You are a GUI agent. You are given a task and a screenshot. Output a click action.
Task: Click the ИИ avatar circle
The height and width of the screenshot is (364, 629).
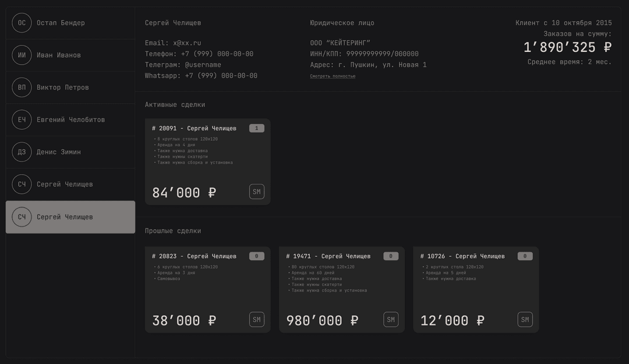pos(22,55)
